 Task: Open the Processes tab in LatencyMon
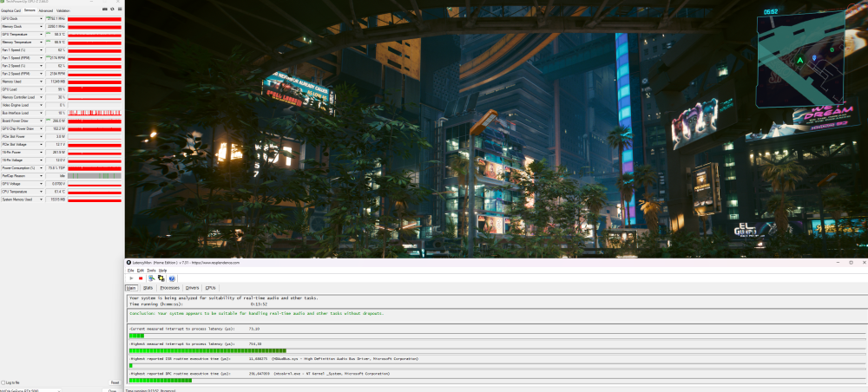pyautogui.click(x=170, y=287)
